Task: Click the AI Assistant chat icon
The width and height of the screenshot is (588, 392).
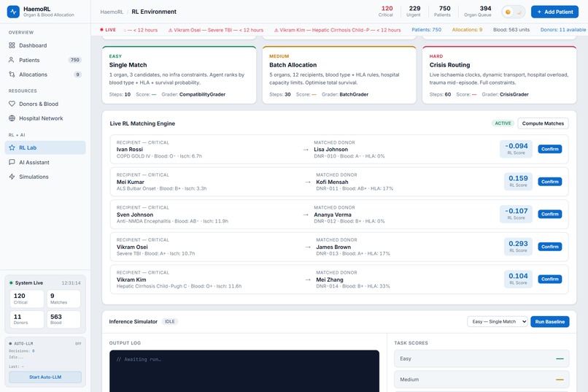Action: (x=12, y=163)
